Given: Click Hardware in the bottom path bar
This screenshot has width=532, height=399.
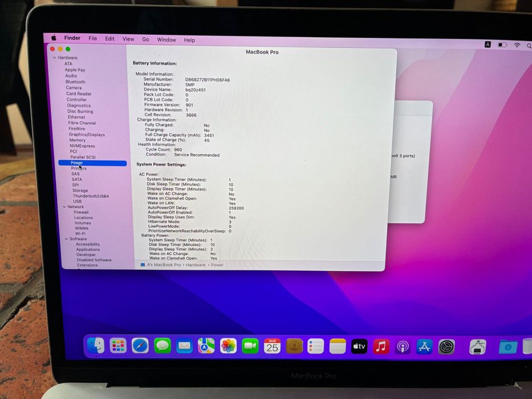Looking at the screenshot, I should tap(196, 264).
